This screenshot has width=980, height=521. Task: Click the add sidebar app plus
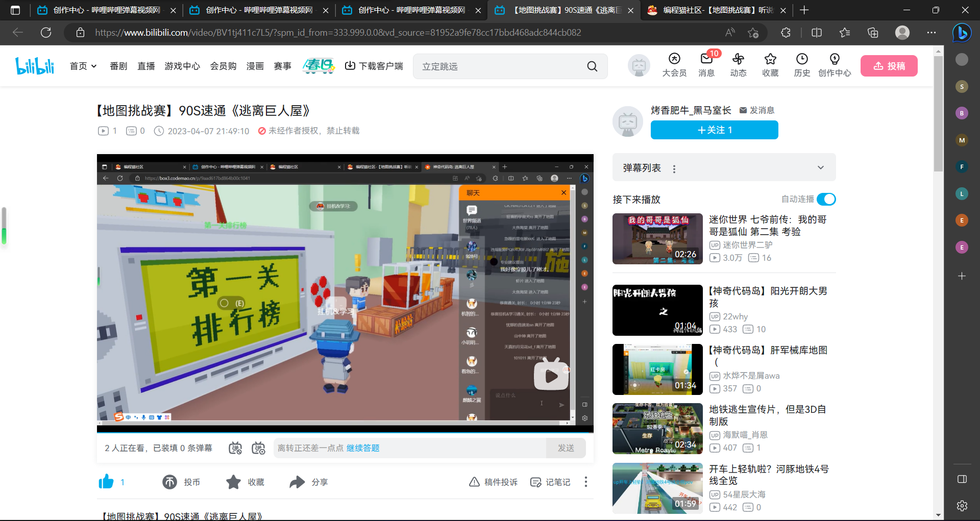pos(962,276)
